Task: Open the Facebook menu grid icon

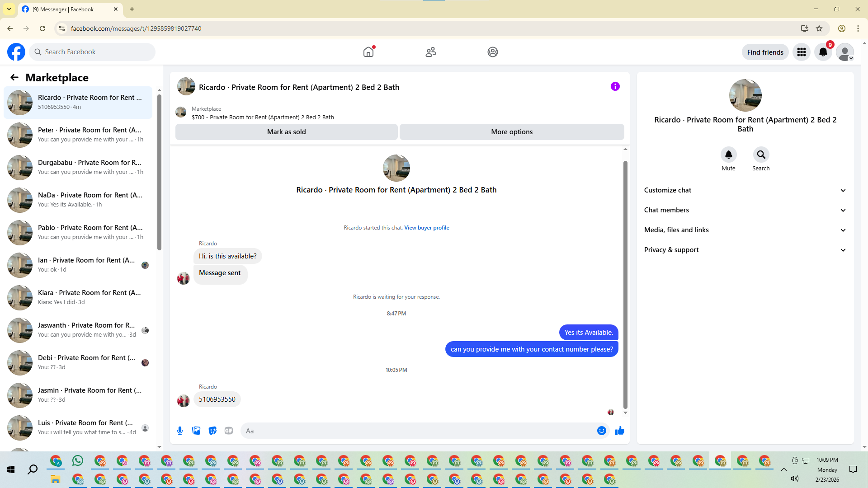Action: click(x=802, y=52)
